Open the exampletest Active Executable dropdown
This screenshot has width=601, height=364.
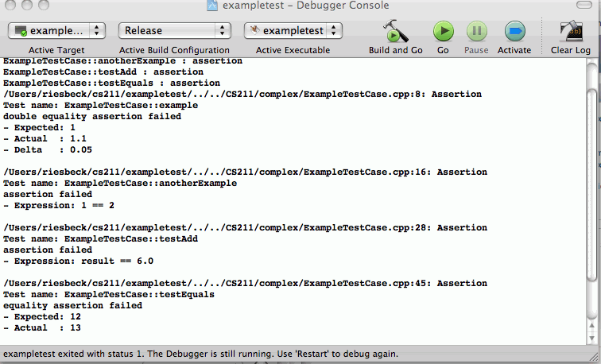pos(293,31)
